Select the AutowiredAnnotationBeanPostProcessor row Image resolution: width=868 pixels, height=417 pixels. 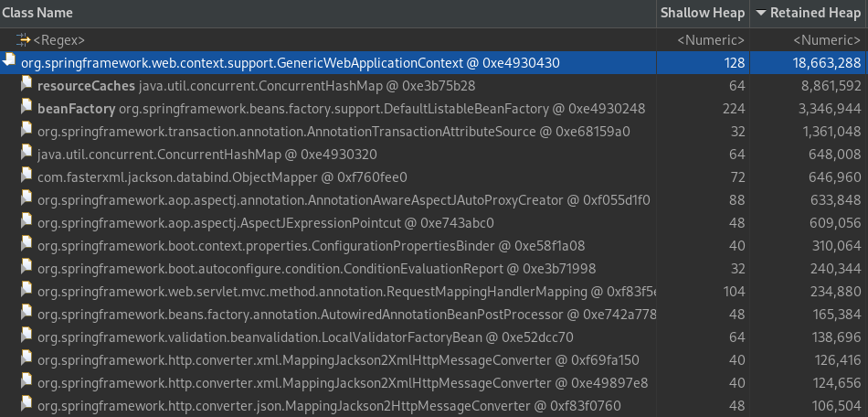[x=434, y=314]
